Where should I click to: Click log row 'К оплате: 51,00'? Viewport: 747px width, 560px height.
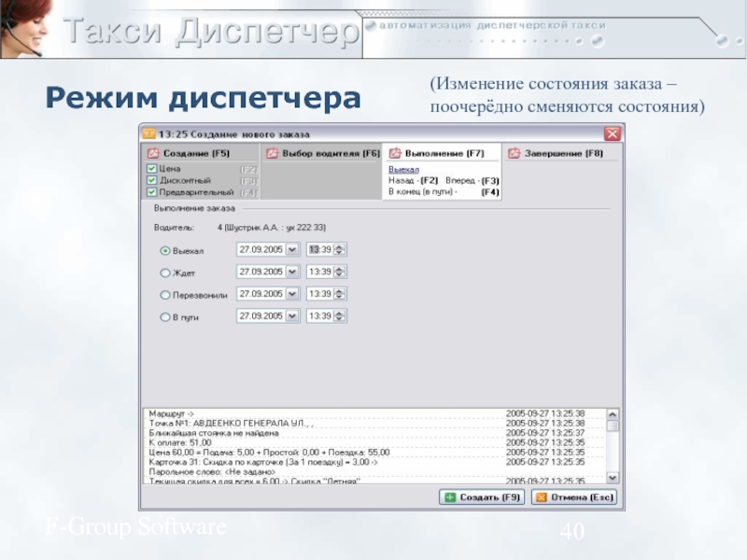tap(374, 442)
